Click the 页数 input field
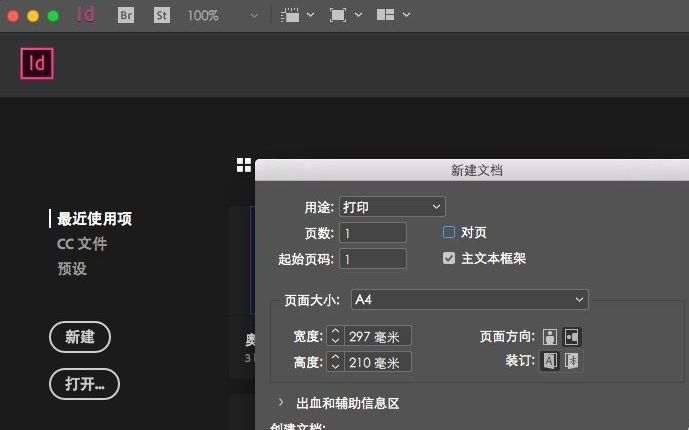This screenshot has height=430, width=689. pos(373,233)
